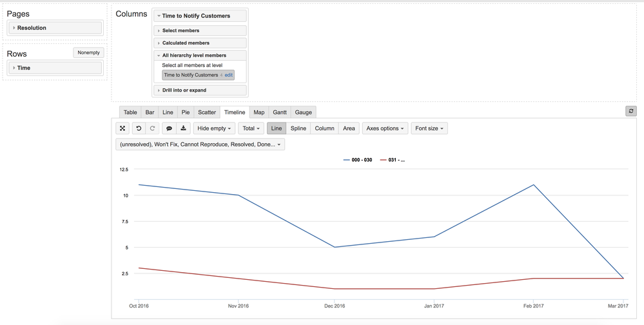644x325 pixels.
Task: Click the fullscreen expand chart icon
Action: point(122,128)
